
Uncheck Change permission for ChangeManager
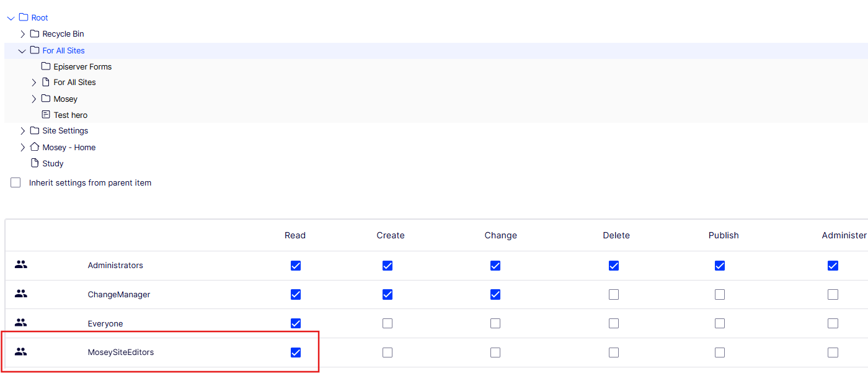495,295
